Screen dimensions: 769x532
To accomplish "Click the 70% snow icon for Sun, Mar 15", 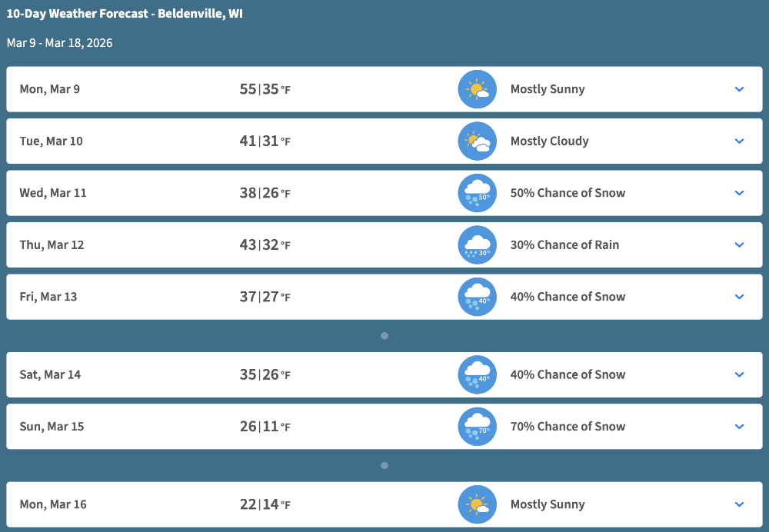I will [x=477, y=427].
